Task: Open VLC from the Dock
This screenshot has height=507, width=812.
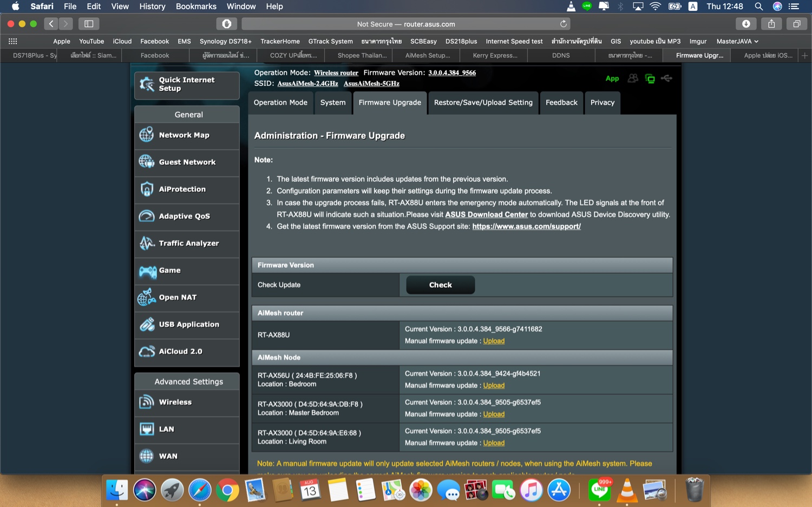Action: click(627, 490)
